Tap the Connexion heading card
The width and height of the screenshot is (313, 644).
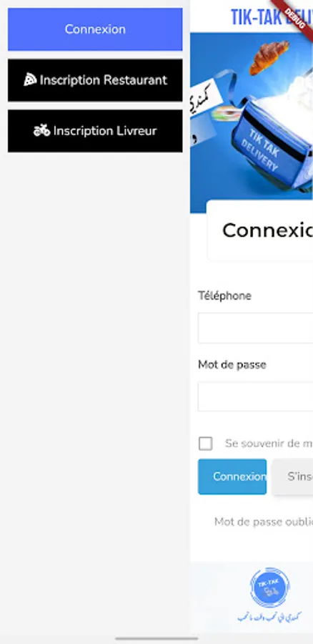point(260,230)
